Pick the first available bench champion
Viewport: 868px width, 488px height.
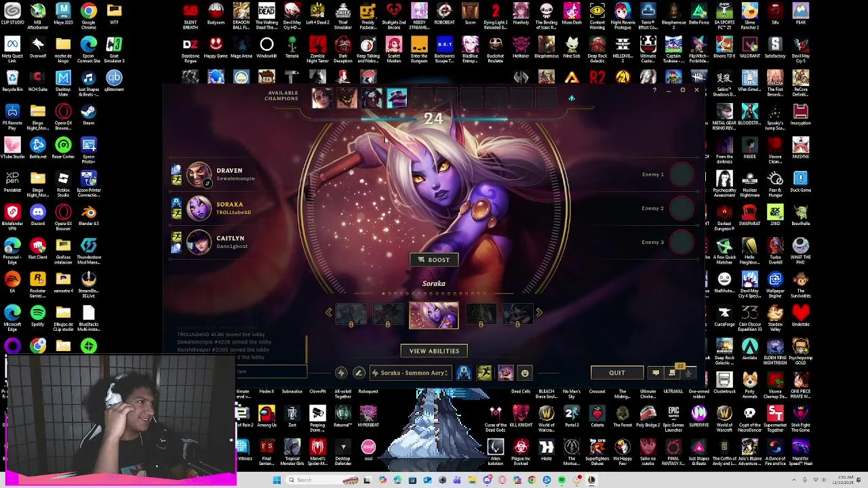[322, 99]
